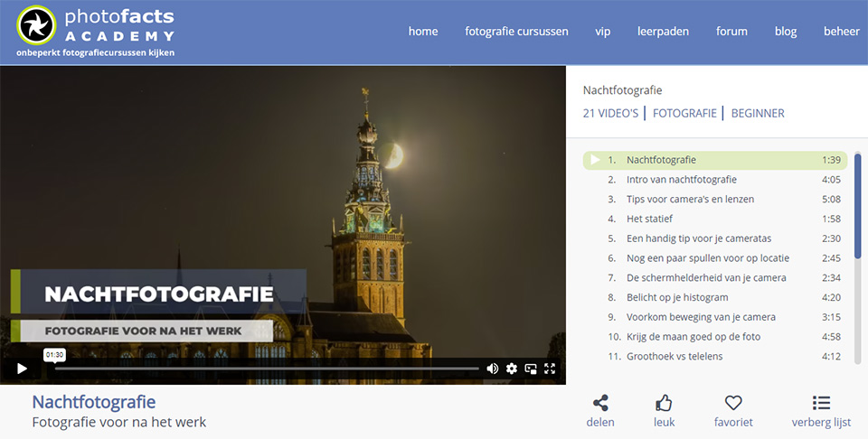The height and width of the screenshot is (439, 868).
Task: Go to the vip page
Action: point(603,32)
